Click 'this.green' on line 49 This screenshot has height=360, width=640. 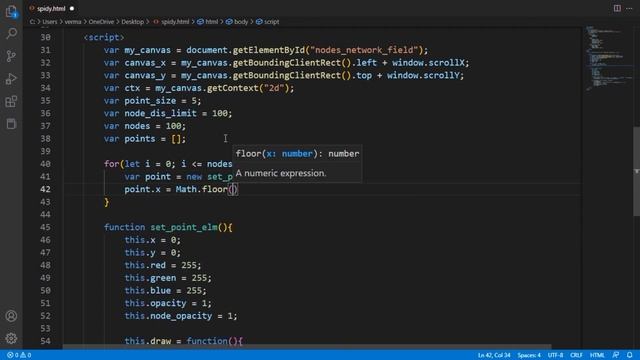click(x=150, y=278)
